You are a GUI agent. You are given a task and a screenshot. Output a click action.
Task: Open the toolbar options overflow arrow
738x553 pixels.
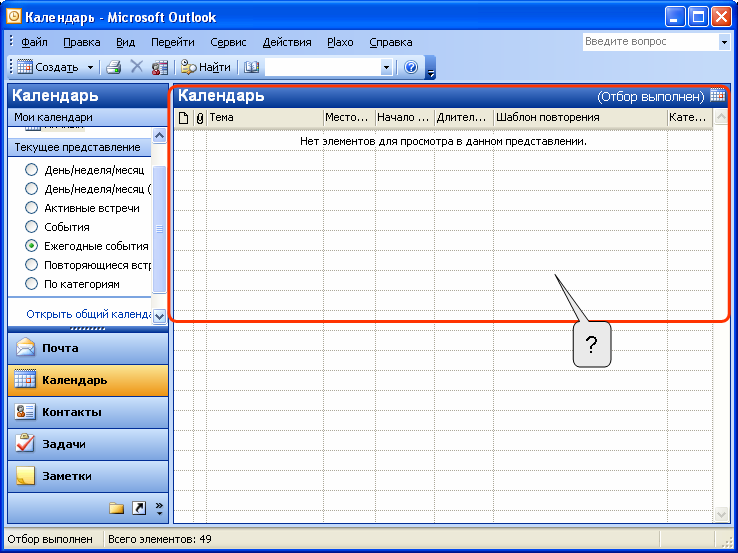click(x=430, y=70)
